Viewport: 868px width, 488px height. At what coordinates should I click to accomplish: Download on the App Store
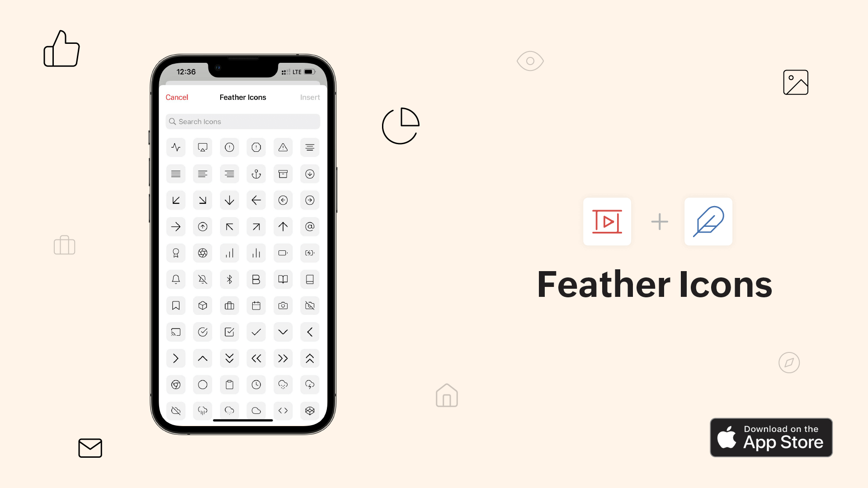point(771,437)
